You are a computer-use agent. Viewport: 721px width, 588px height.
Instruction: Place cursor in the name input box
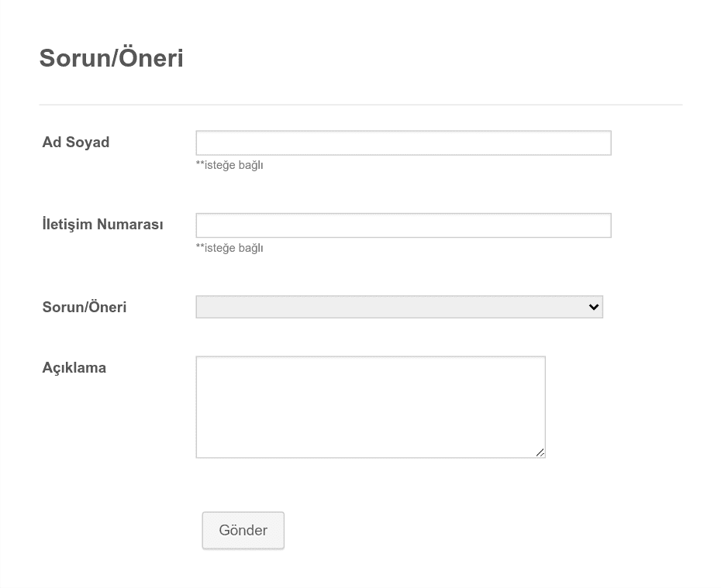[404, 143]
